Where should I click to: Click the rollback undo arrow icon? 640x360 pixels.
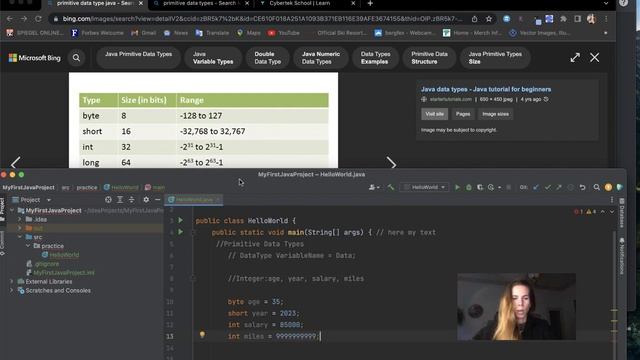(582, 187)
